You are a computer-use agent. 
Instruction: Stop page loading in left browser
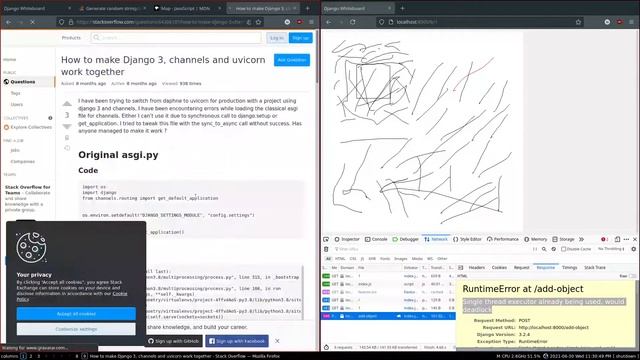[32, 22]
